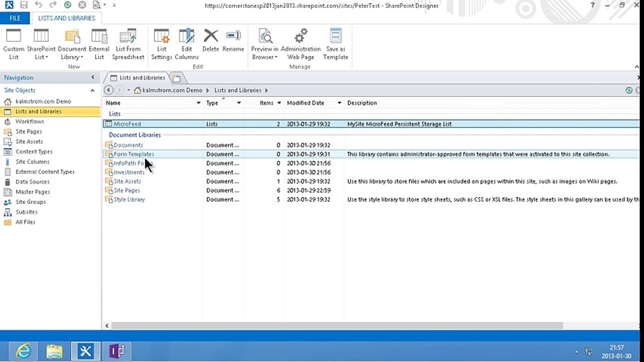Click the horizontal scrollbar left arrow
Image resolution: width=644 pixels, height=362 pixels.
(x=107, y=326)
